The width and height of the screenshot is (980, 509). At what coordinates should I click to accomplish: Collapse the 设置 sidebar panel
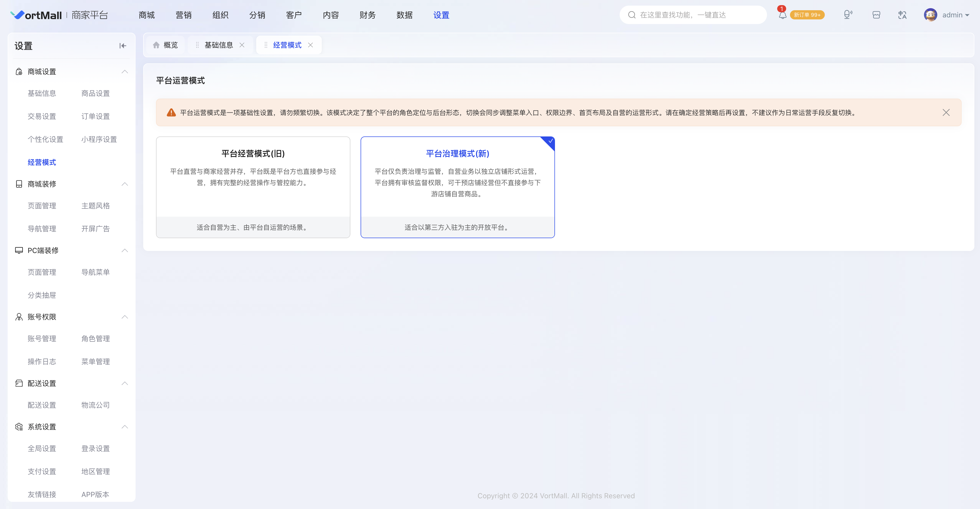(122, 46)
